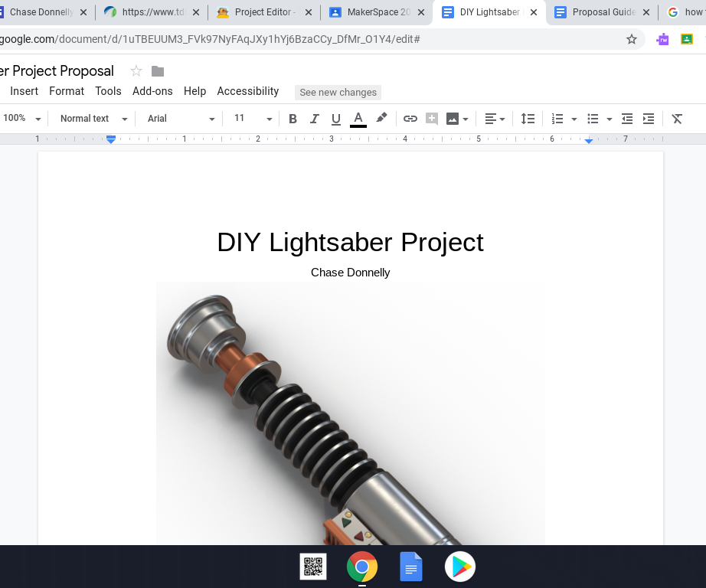This screenshot has width=706, height=588.
Task: Insert a link into the document
Action: pyautogui.click(x=410, y=119)
